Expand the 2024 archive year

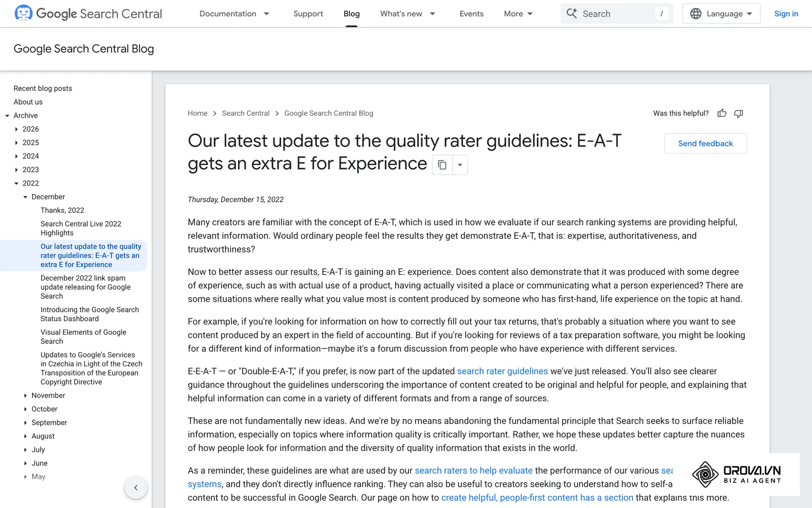coord(17,156)
